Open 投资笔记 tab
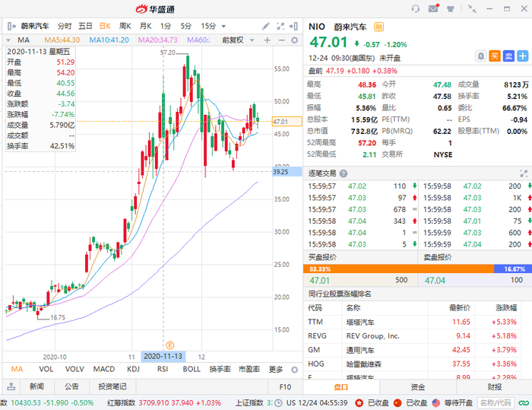Image resolution: width=532 pixels, height=410 pixels. [x=112, y=386]
